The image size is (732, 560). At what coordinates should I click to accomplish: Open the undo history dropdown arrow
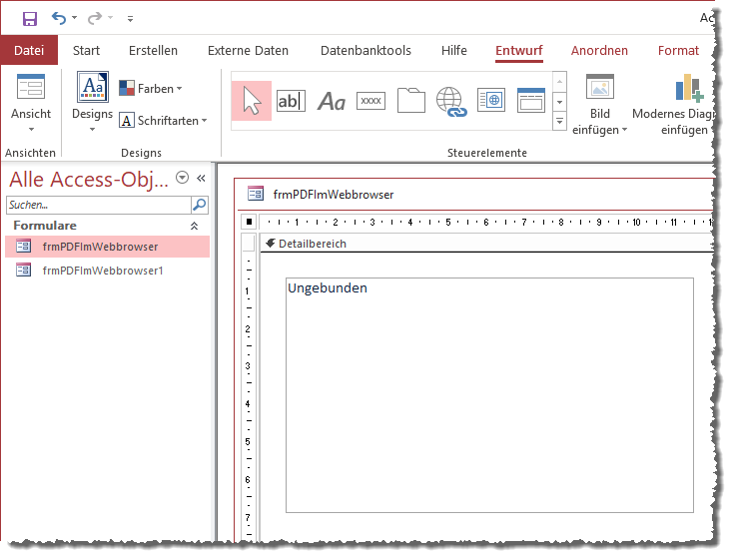point(74,18)
